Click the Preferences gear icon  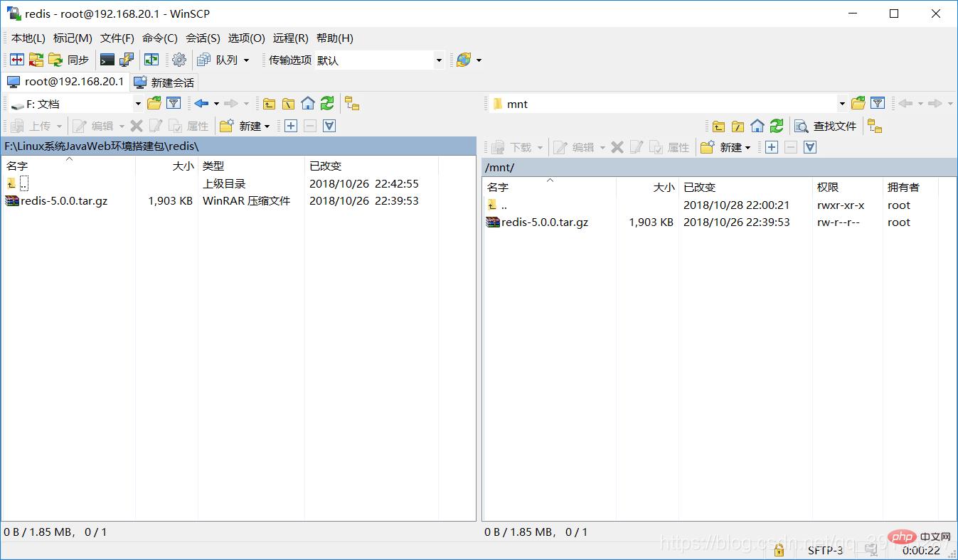(x=179, y=60)
